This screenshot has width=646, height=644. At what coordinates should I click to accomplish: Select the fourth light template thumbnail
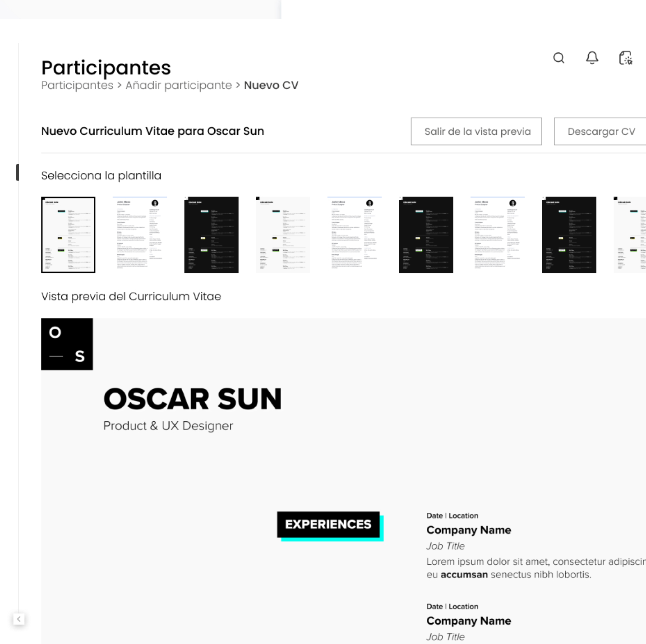tap(283, 235)
